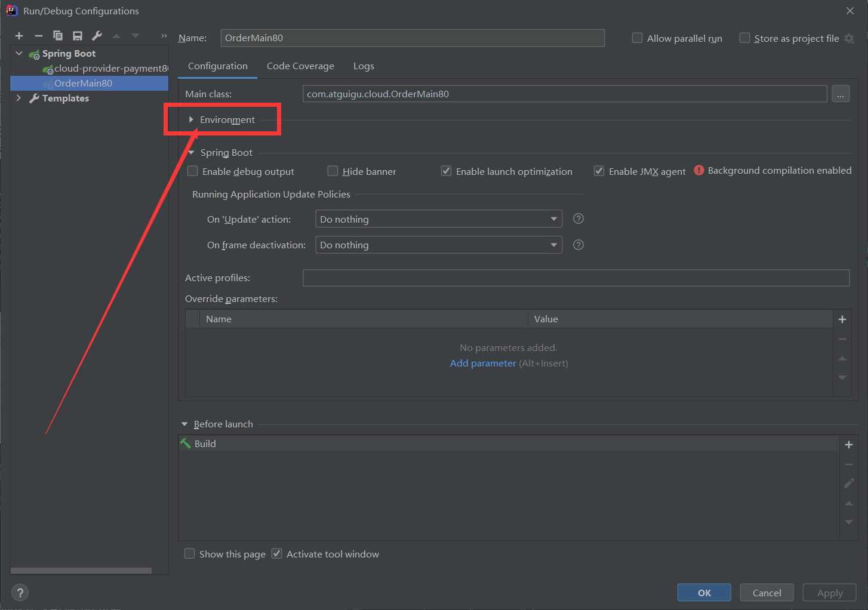Click the Cancel button
The image size is (868, 610).
(767, 593)
